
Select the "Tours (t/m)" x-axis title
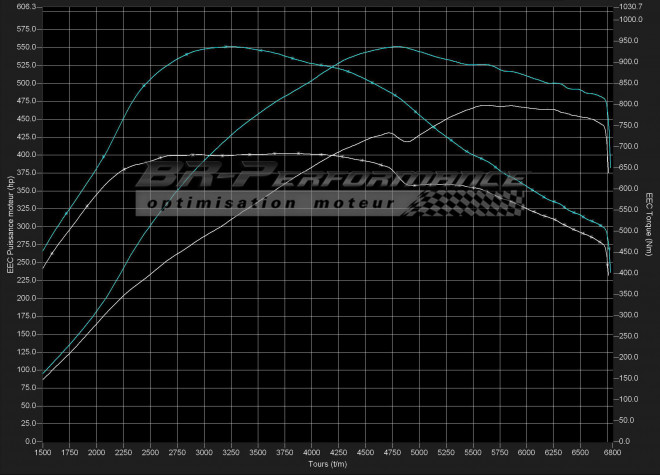327,464
